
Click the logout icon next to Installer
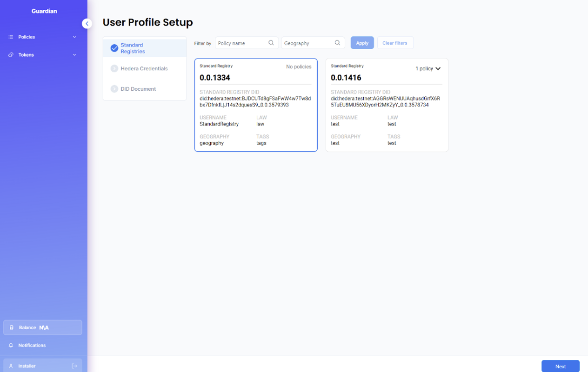(x=74, y=366)
